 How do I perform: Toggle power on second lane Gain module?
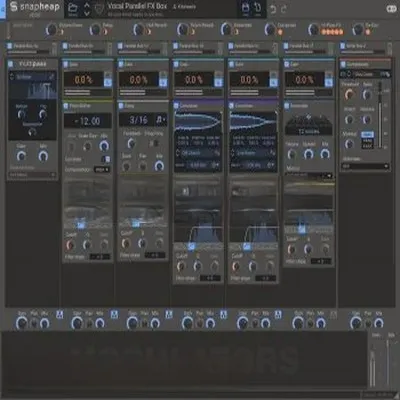pos(66,64)
